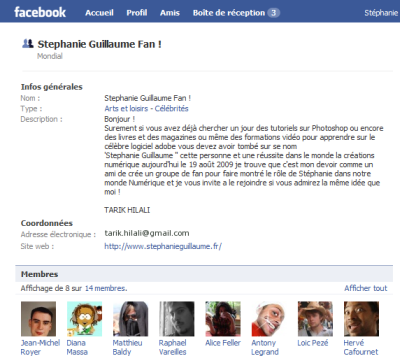The height and width of the screenshot is (363, 400).
Task: Open the inbox notification badge showing 3
Action: coord(273,13)
